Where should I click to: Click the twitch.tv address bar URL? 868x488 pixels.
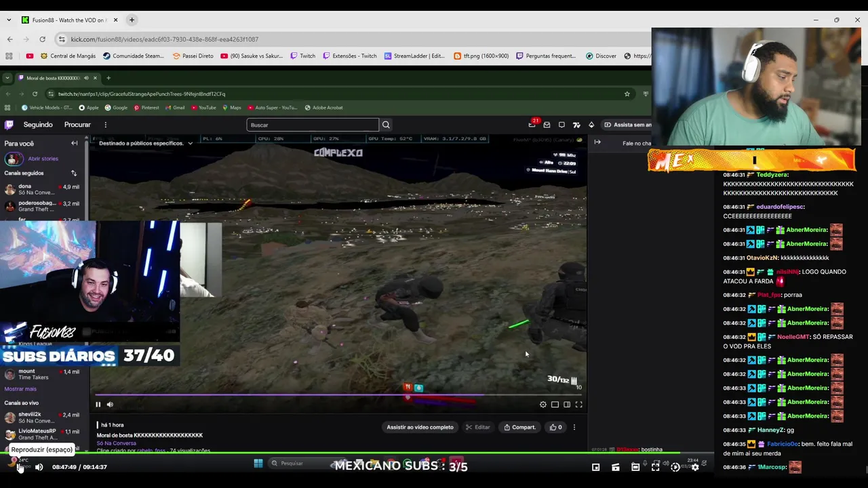point(142,94)
